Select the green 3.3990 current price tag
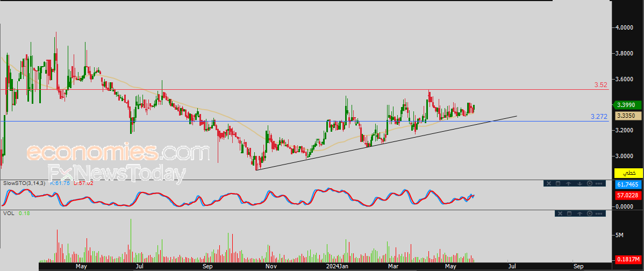This screenshot has width=644, height=271. click(x=628, y=105)
